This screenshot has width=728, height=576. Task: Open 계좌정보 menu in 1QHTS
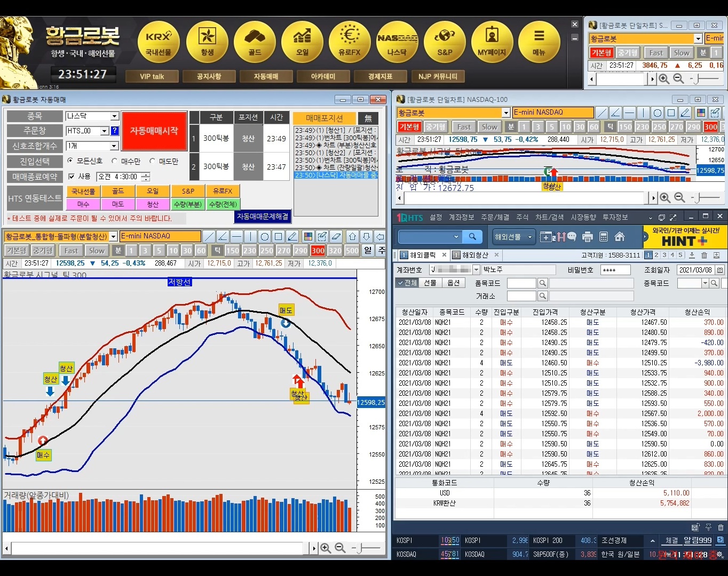coord(462,217)
